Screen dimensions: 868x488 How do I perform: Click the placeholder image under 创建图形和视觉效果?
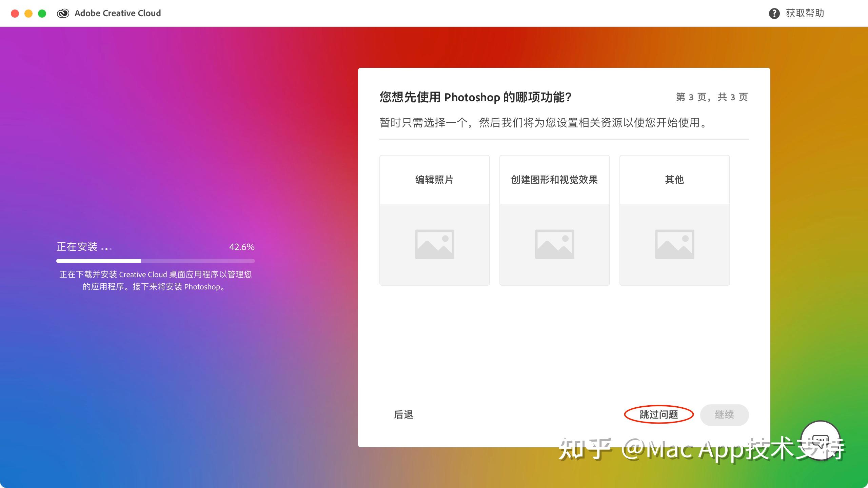point(554,244)
